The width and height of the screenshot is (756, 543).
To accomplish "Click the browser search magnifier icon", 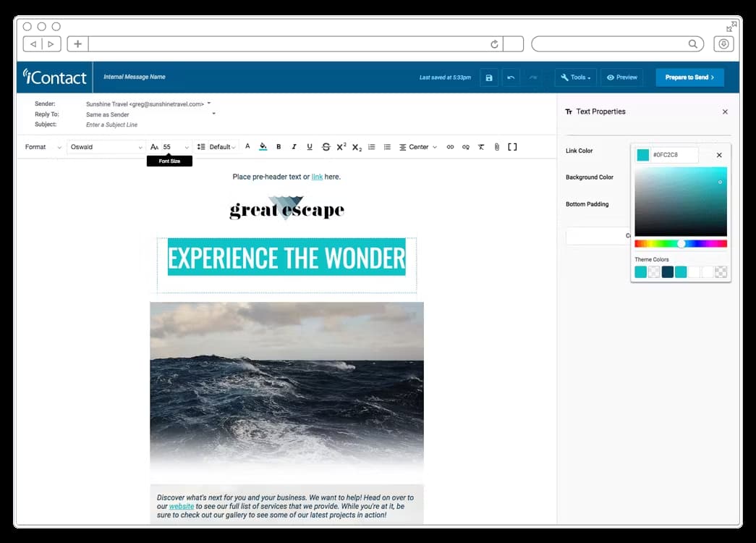I will point(693,44).
